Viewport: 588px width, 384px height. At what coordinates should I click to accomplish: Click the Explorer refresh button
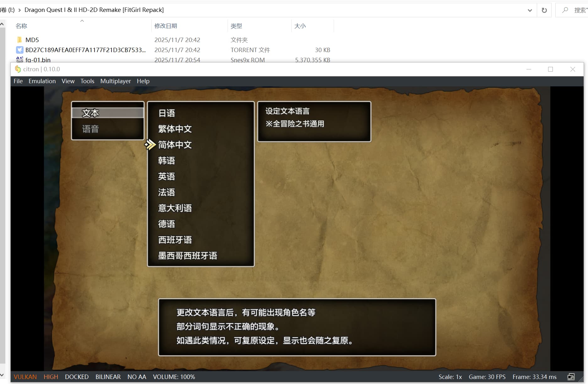click(x=544, y=10)
